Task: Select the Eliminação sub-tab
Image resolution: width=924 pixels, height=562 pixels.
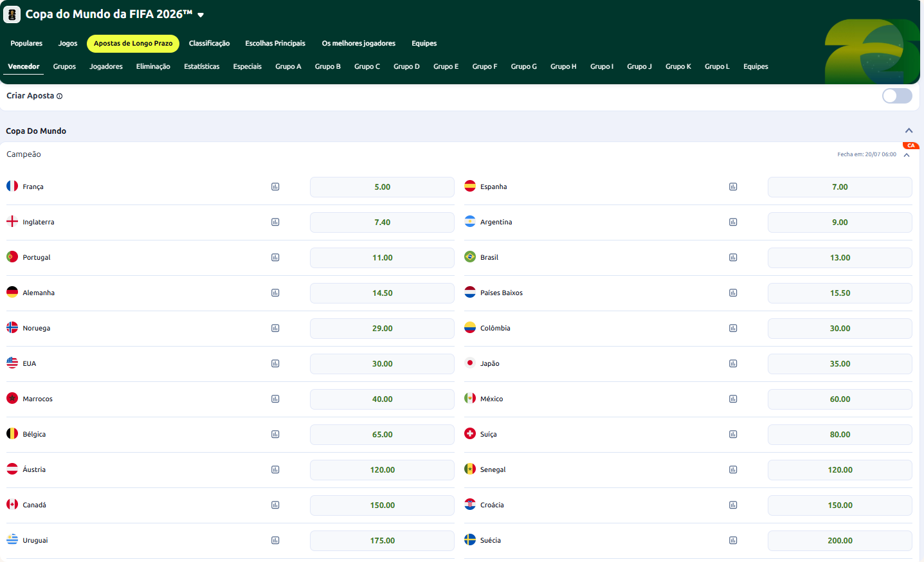Action: (x=153, y=67)
